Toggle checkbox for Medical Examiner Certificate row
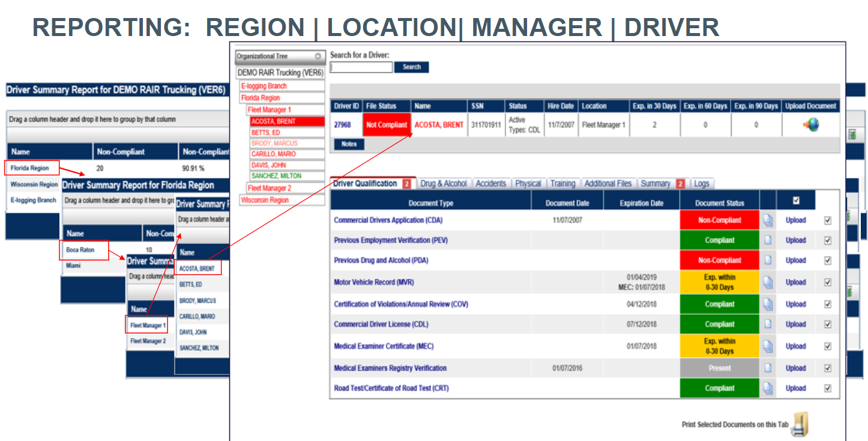 point(828,346)
